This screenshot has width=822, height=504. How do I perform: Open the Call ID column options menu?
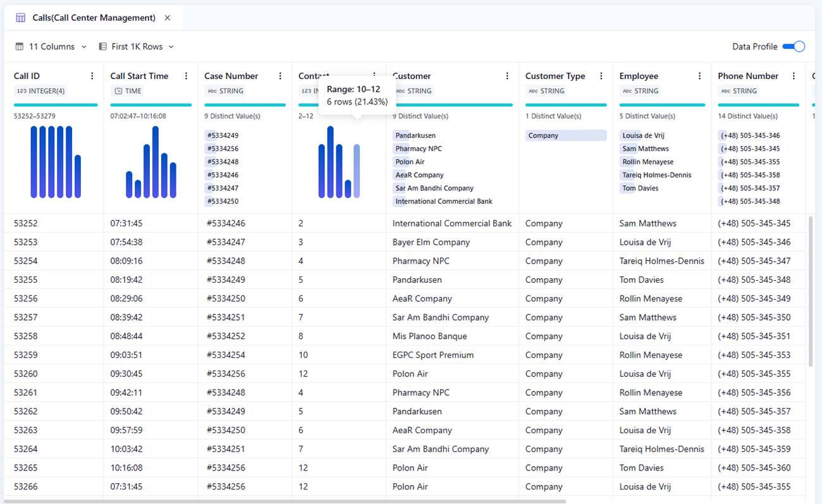pyautogui.click(x=92, y=76)
